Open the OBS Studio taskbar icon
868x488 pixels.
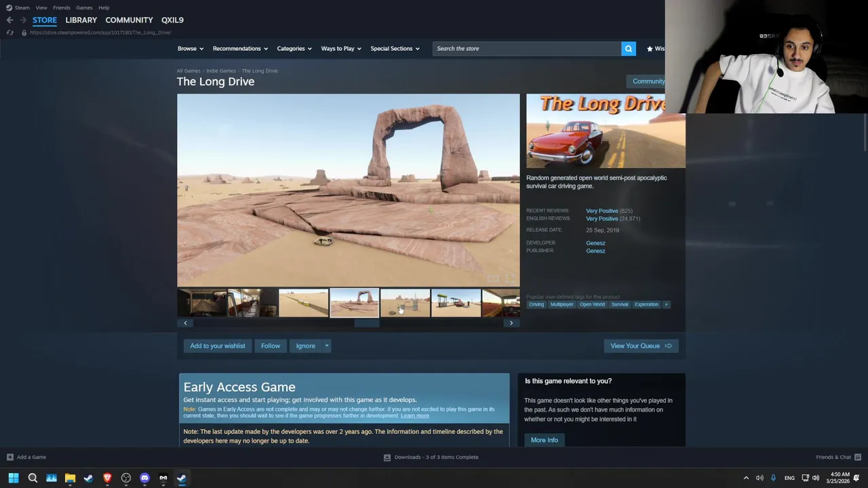pos(126,478)
